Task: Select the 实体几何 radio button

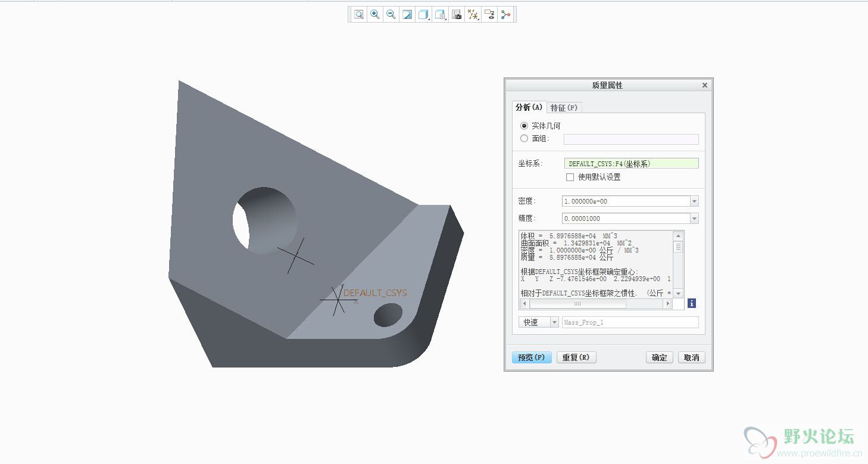Action: click(524, 126)
